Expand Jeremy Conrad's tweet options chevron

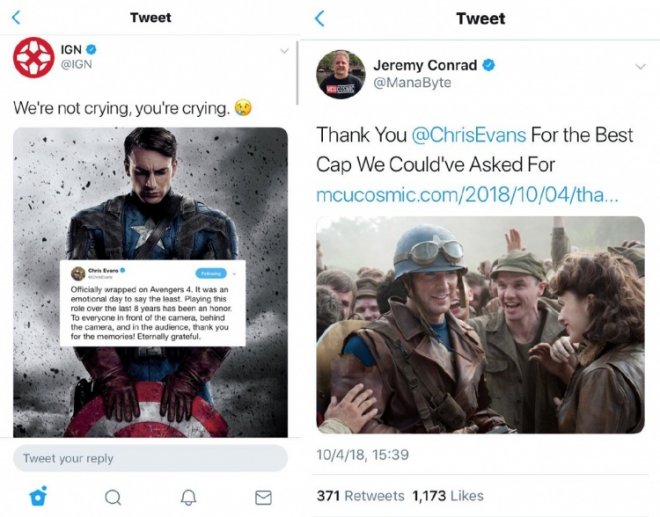point(640,68)
